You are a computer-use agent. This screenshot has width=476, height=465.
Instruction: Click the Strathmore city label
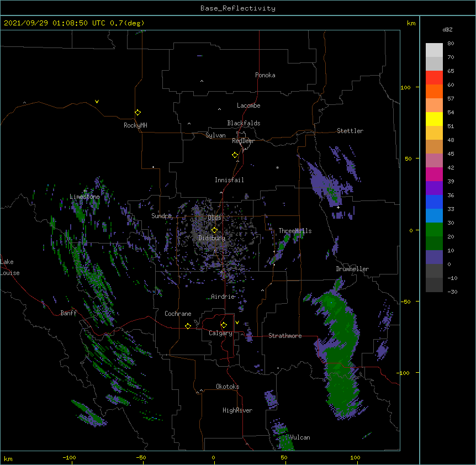click(x=285, y=336)
